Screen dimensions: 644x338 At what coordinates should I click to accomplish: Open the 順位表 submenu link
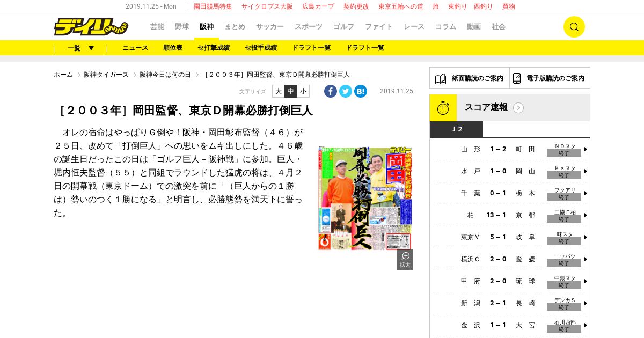click(x=173, y=48)
